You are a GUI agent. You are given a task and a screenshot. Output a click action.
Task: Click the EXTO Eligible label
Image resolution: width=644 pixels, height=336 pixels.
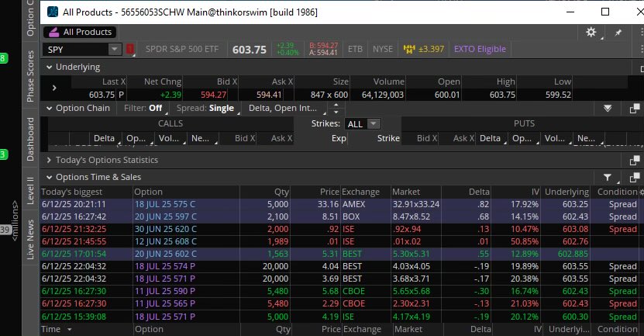(480, 49)
